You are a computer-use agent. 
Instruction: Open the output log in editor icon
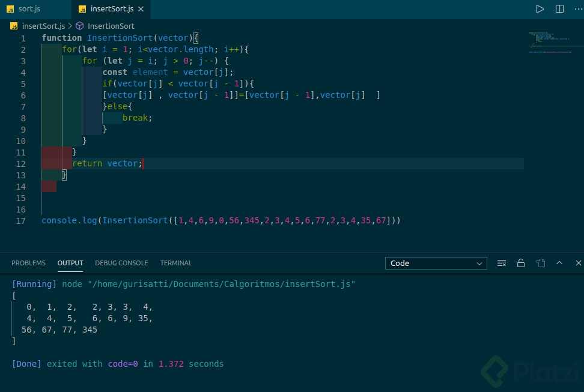[540, 263]
